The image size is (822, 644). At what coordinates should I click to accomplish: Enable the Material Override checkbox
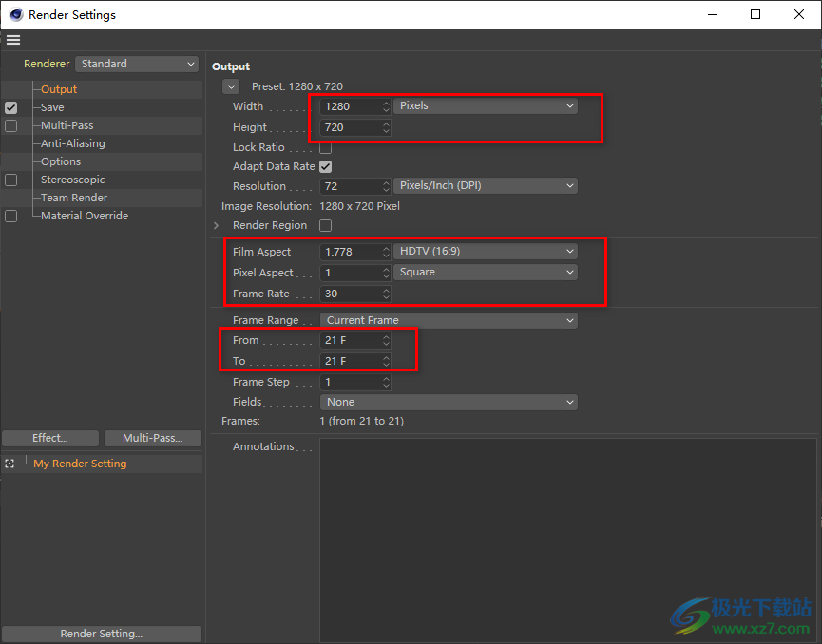point(11,216)
